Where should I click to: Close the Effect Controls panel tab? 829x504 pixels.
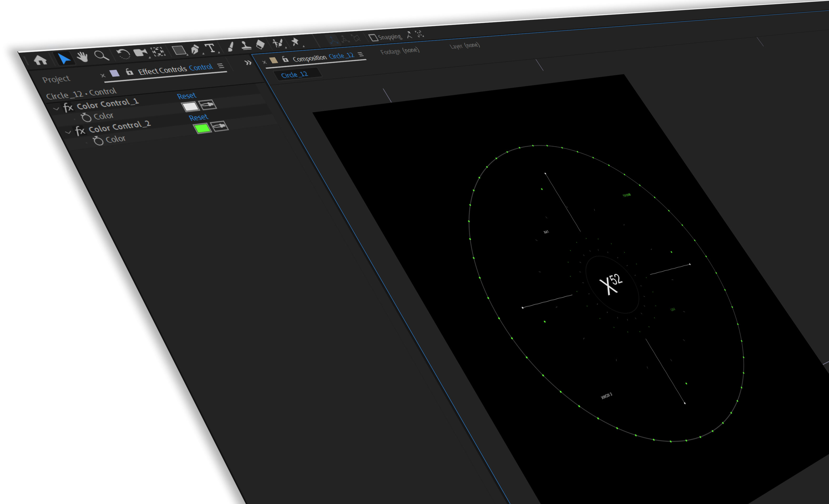coord(103,76)
